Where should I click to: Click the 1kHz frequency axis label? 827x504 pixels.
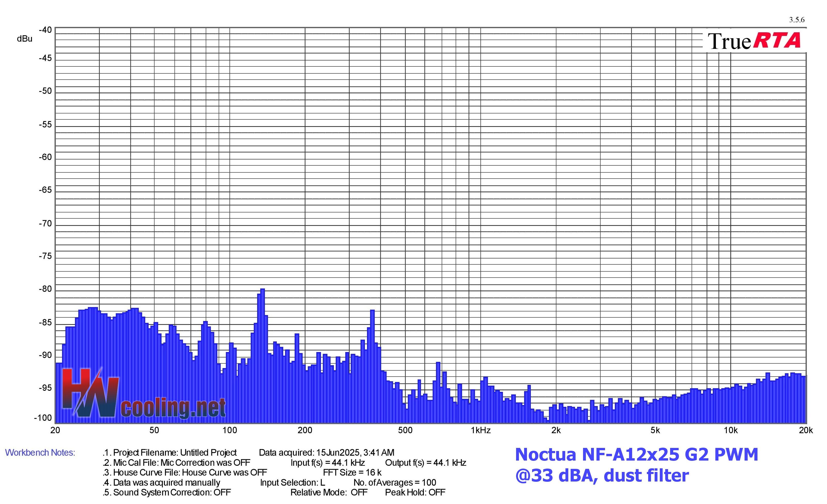point(481,431)
